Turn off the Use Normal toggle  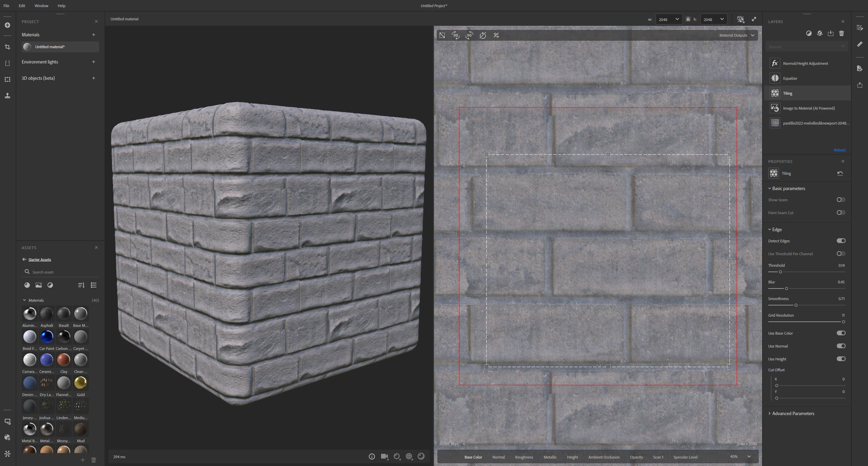pyautogui.click(x=841, y=346)
